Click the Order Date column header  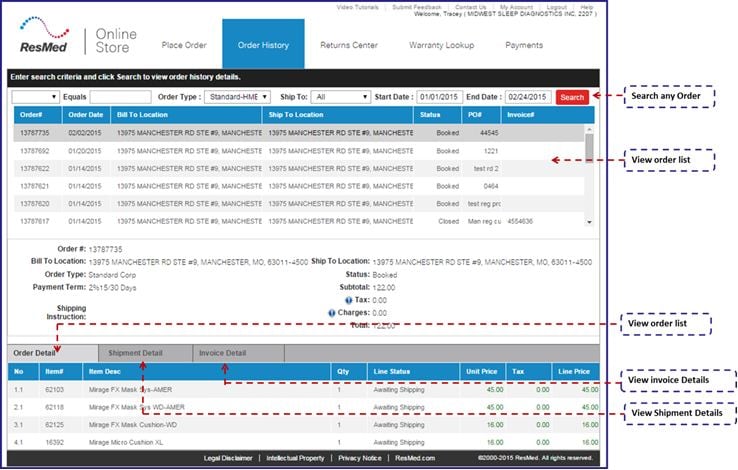pyautogui.click(x=86, y=115)
